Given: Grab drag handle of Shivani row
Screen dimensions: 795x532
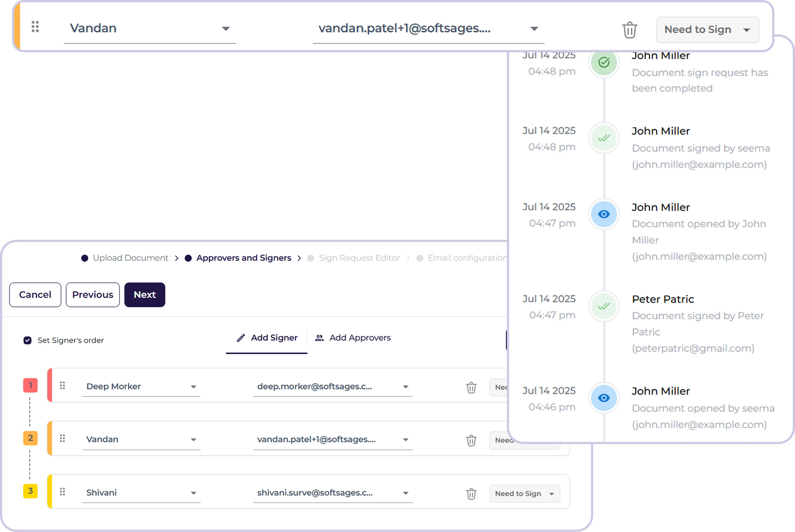Looking at the screenshot, I should [62, 492].
